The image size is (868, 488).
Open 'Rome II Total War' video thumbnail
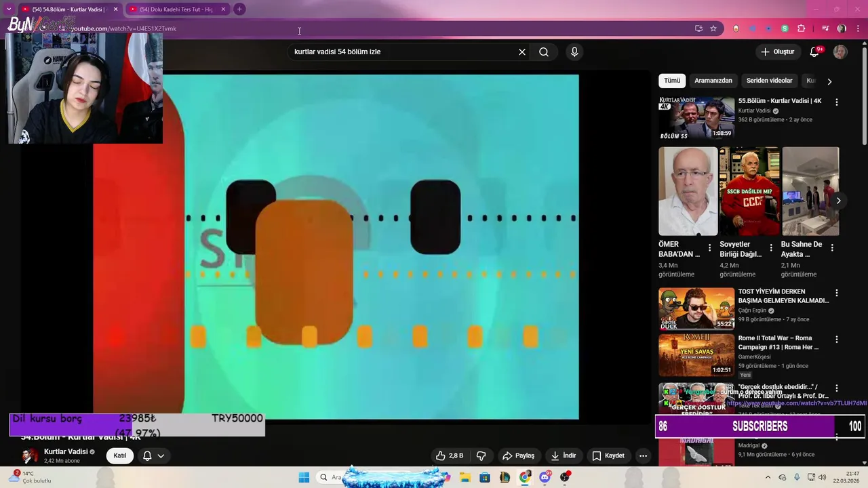pyautogui.click(x=696, y=354)
